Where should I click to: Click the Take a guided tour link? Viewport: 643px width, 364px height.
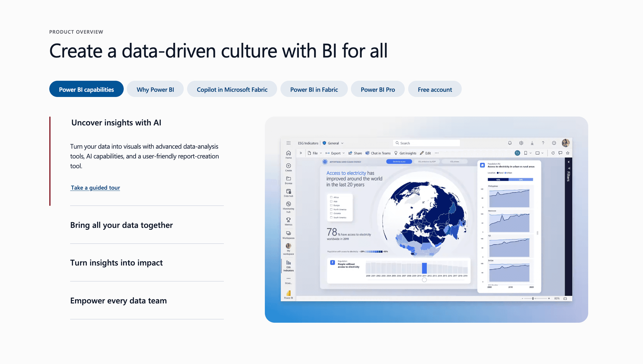coord(95,188)
